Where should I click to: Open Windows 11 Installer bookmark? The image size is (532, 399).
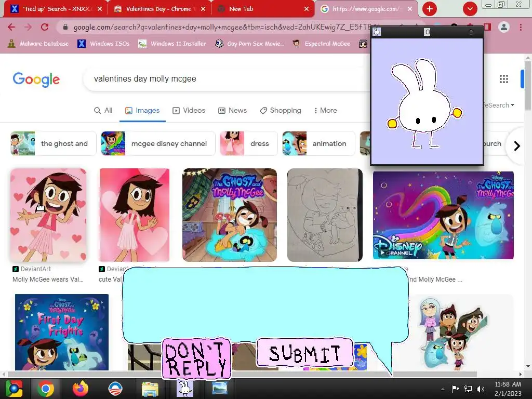tap(172, 44)
